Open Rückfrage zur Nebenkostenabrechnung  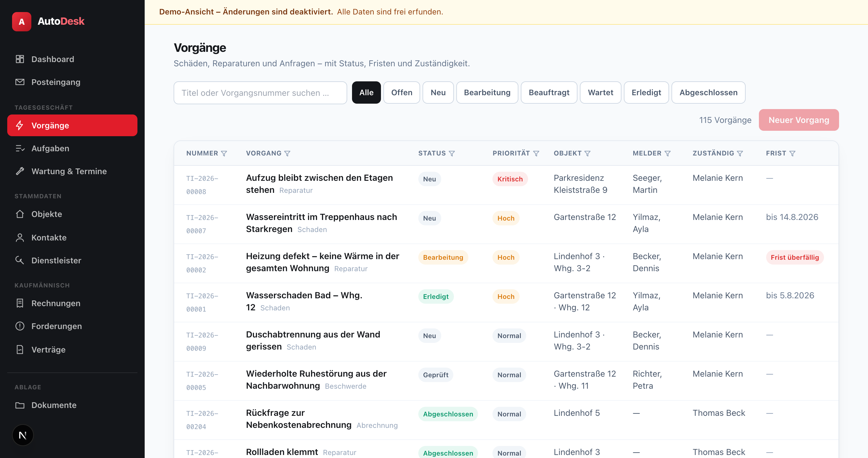(x=299, y=418)
